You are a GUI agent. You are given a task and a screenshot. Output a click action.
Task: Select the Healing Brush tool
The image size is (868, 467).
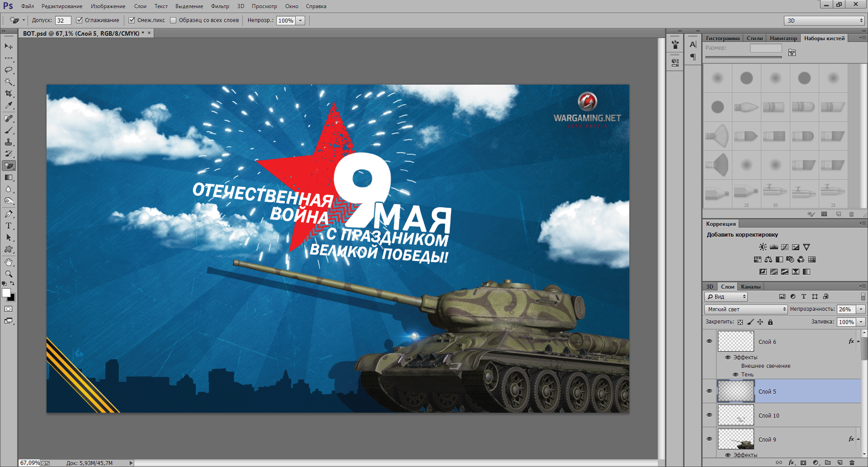tap(9, 119)
